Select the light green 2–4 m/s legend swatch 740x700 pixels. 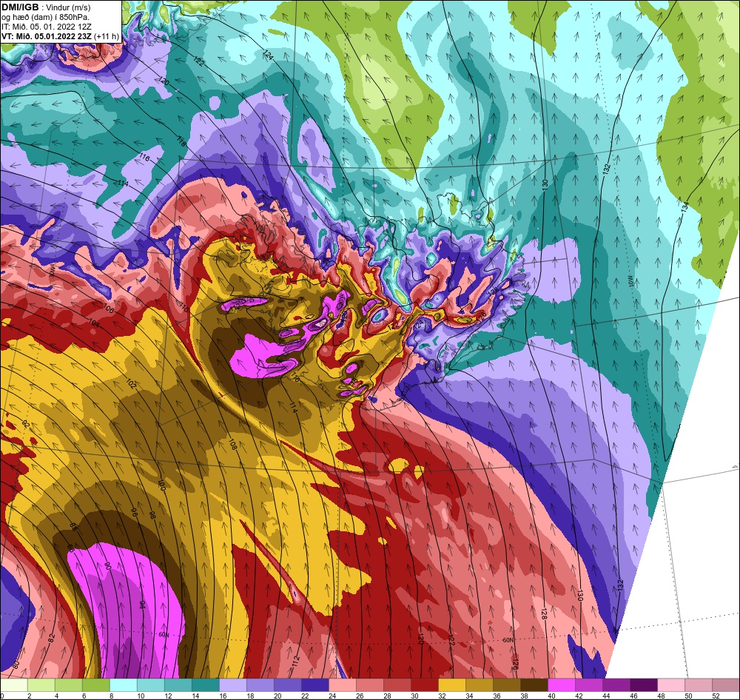click(x=41, y=685)
